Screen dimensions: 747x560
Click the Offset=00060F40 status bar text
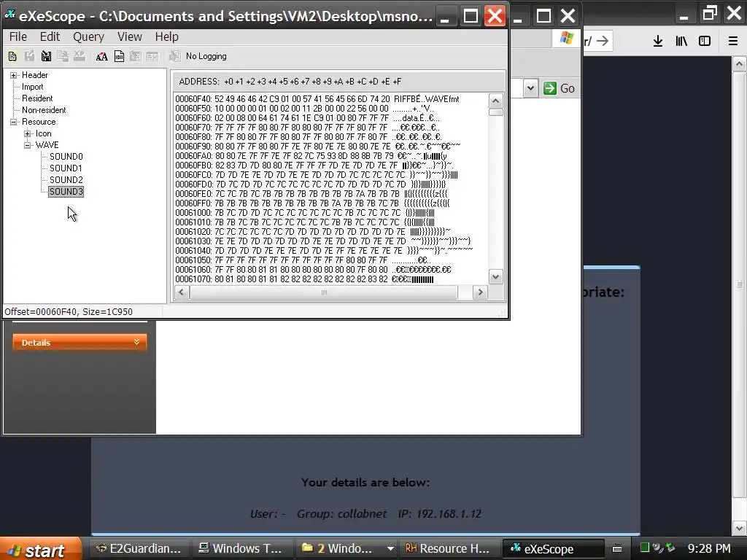point(69,312)
